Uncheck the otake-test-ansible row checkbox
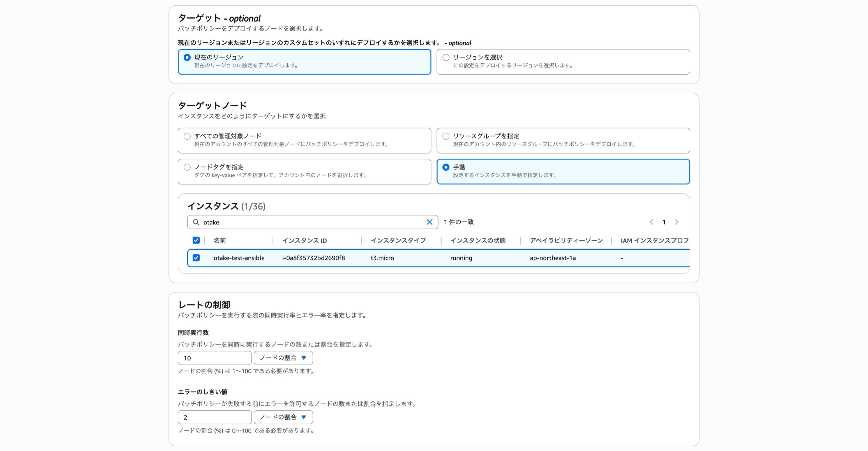Image resolution: width=868 pixels, height=451 pixels. coord(196,258)
